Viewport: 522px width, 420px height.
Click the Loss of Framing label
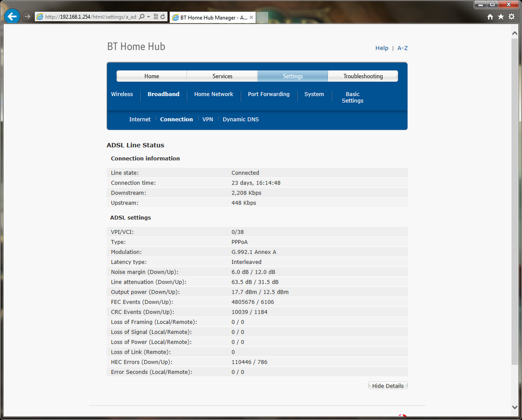point(154,322)
